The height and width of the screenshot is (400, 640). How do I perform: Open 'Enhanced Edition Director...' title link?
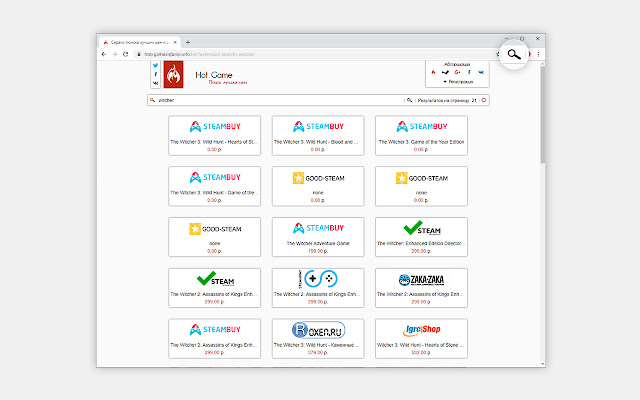pyautogui.click(x=421, y=243)
